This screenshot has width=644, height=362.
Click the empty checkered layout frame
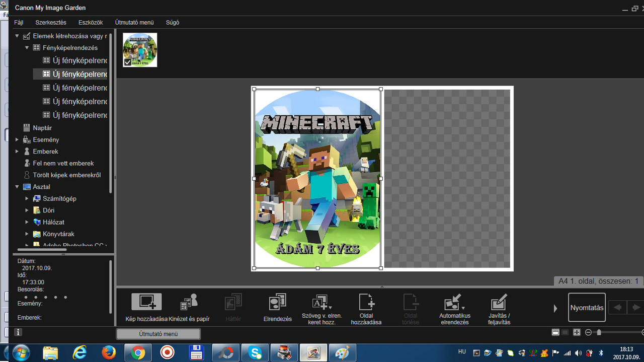coord(447,179)
